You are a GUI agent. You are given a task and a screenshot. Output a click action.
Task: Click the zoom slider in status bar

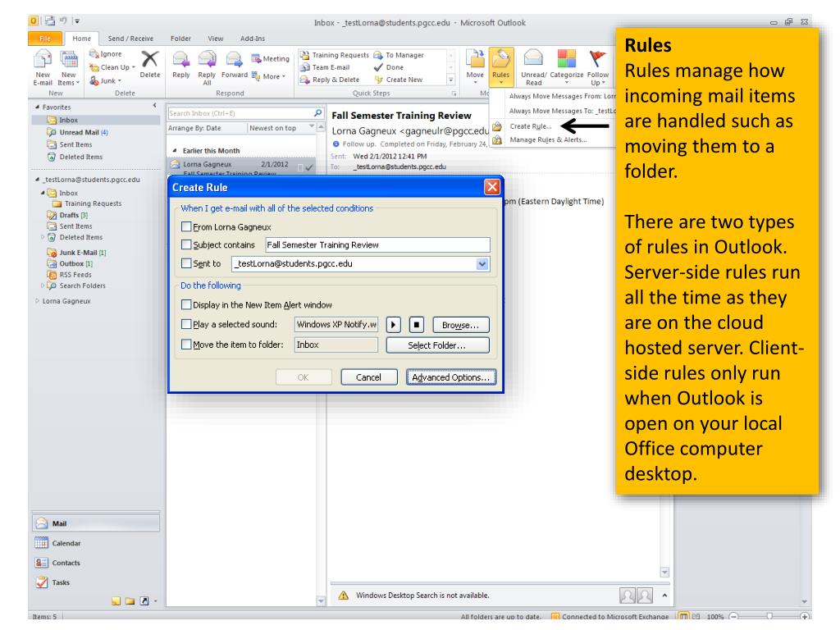point(769,616)
